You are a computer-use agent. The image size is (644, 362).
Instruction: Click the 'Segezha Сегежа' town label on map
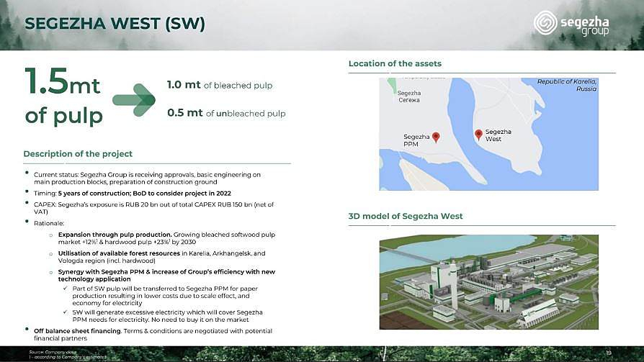(x=409, y=96)
